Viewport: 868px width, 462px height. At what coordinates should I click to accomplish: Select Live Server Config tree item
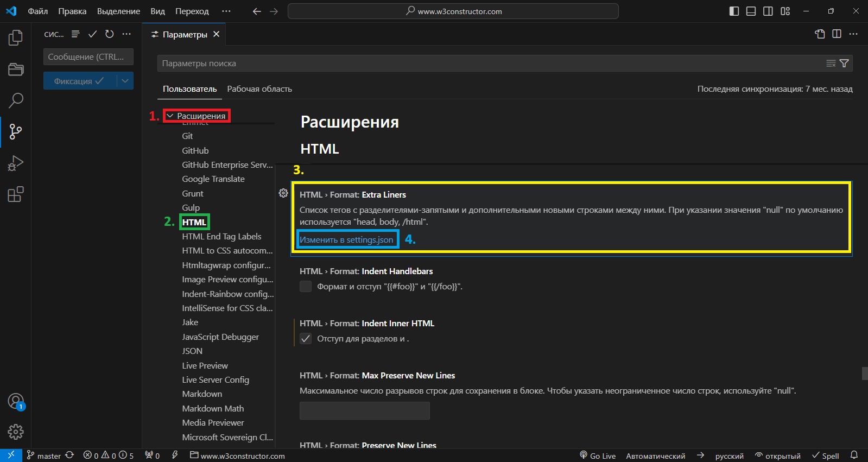(216, 380)
